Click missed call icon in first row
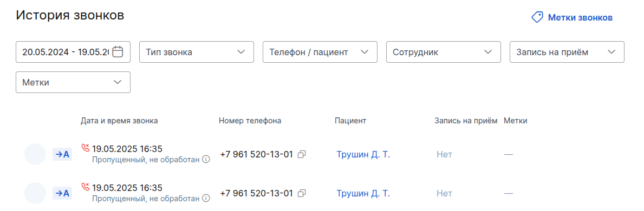Viewport: 644px width, 211px height. coord(86,147)
